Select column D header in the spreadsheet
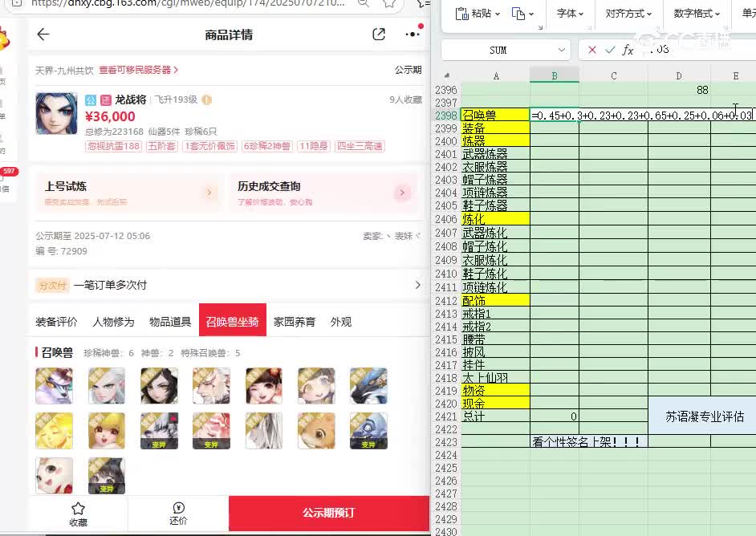Image resolution: width=756 pixels, height=536 pixels. 679,75
